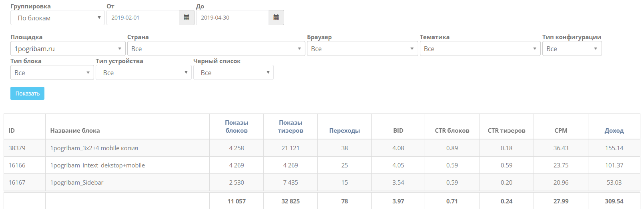This screenshot has height=209, width=644.
Task: Select the row with ID 38379
Action: tap(17, 148)
